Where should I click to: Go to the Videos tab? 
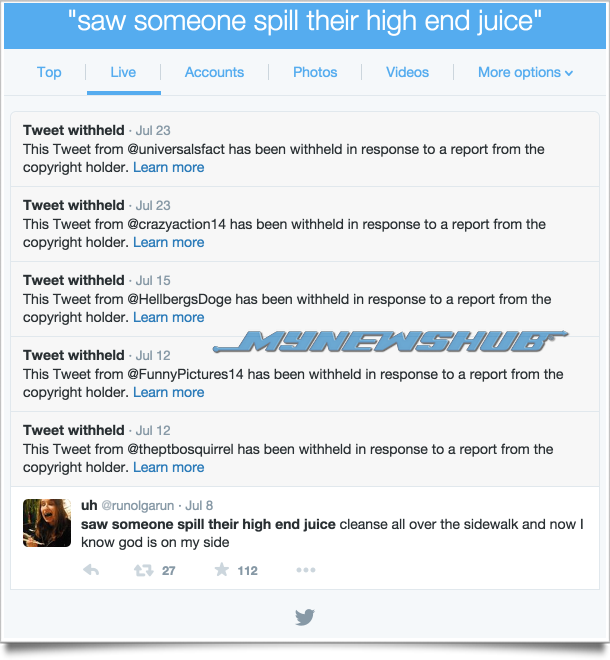tap(408, 72)
